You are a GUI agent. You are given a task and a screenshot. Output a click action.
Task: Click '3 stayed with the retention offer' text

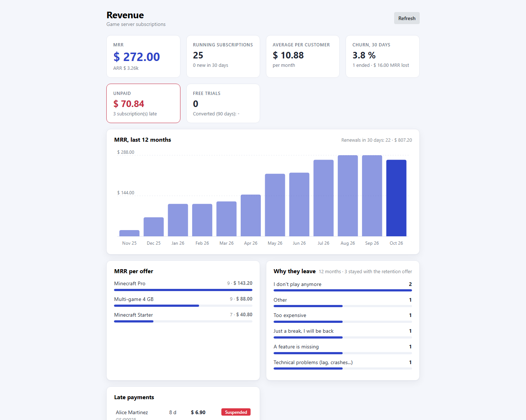click(378, 272)
